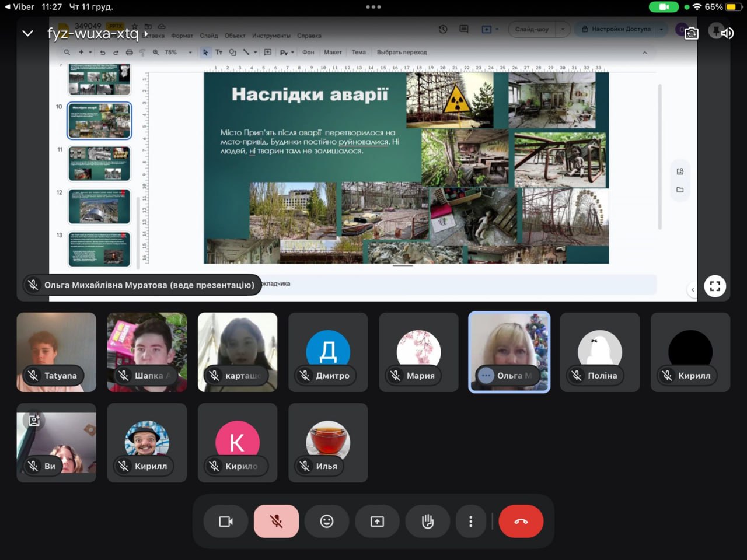Tap the flip camera icon
This screenshot has width=747, height=560.
691,33
